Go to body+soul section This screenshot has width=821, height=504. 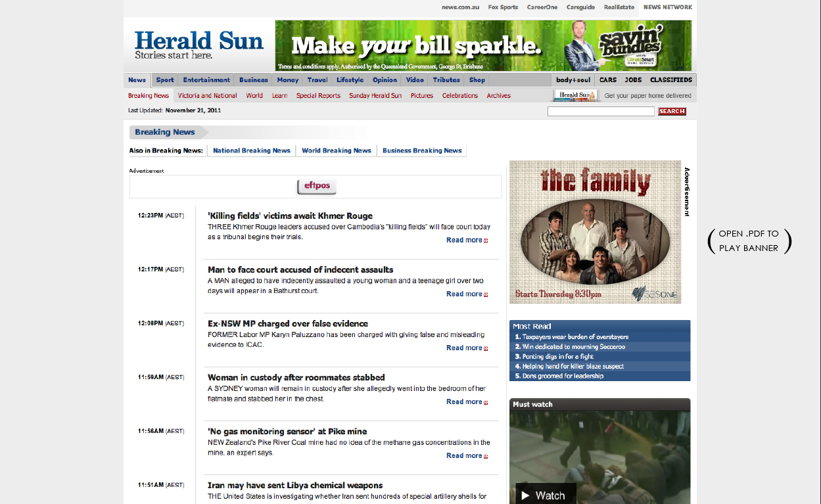pyautogui.click(x=573, y=80)
